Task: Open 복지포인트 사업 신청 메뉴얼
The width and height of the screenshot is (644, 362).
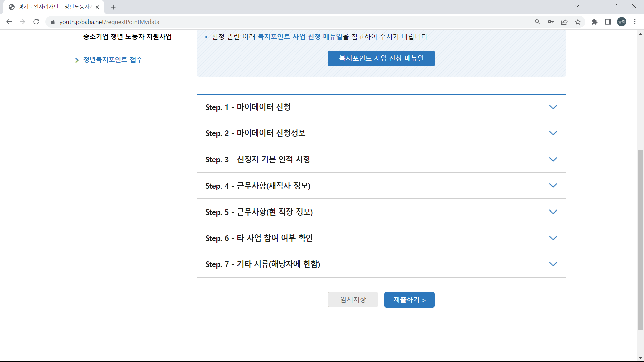Action: tap(381, 58)
